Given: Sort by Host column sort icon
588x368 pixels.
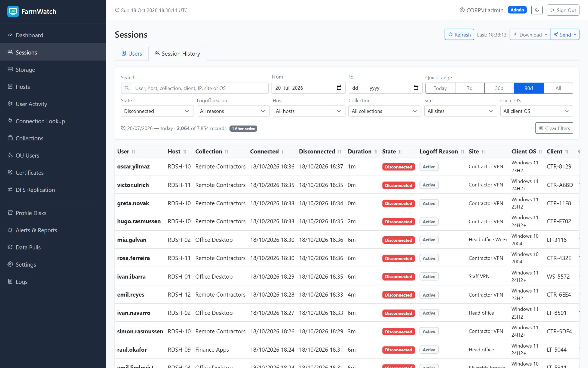Looking at the screenshot, I should click(x=185, y=152).
